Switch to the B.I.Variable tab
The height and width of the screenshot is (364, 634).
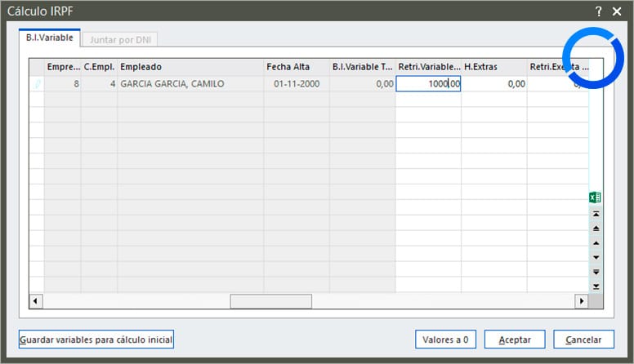[x=50, y=38]
